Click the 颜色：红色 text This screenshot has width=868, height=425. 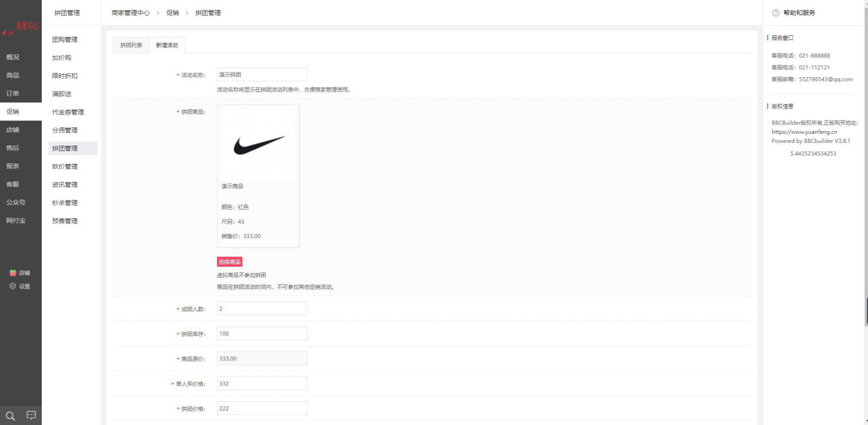coord(235,207)
